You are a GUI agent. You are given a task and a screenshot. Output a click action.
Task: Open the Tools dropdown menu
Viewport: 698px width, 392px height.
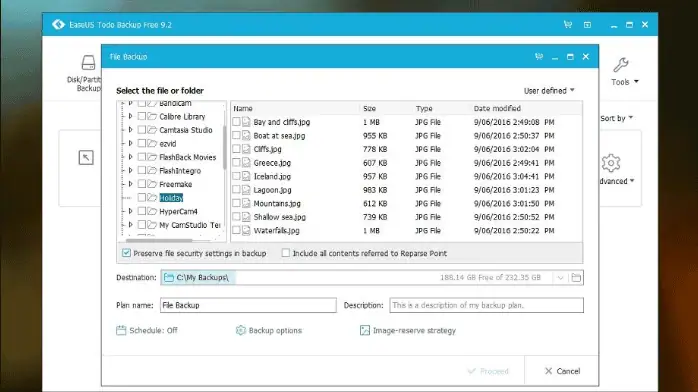[625, 82]
